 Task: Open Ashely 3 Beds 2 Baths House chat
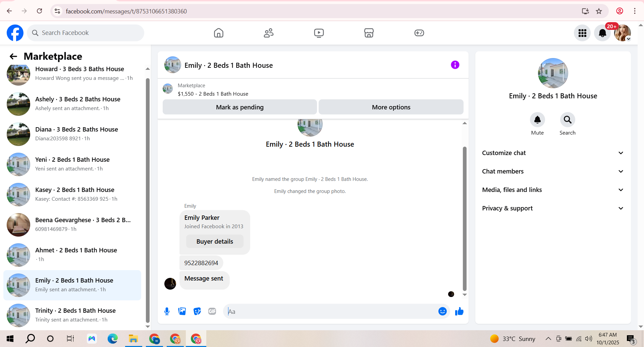pos(72,104)
